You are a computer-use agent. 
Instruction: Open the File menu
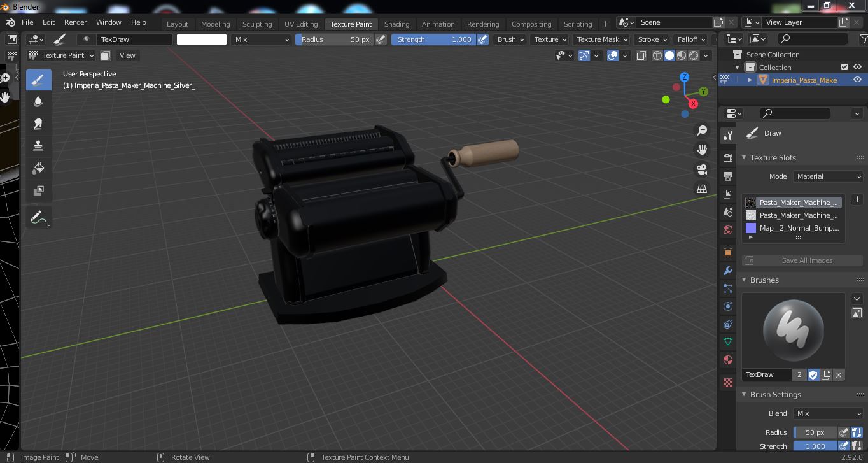(x=27, y=22)
